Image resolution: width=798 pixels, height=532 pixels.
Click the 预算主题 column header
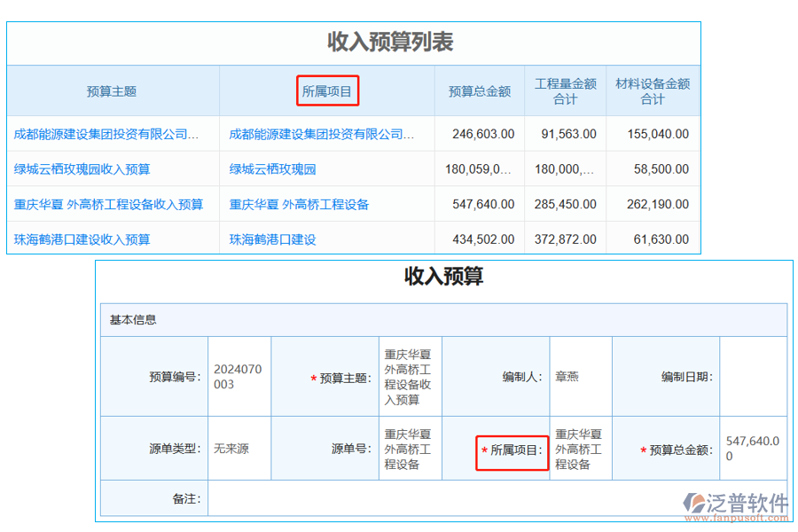tap(113, 90)
